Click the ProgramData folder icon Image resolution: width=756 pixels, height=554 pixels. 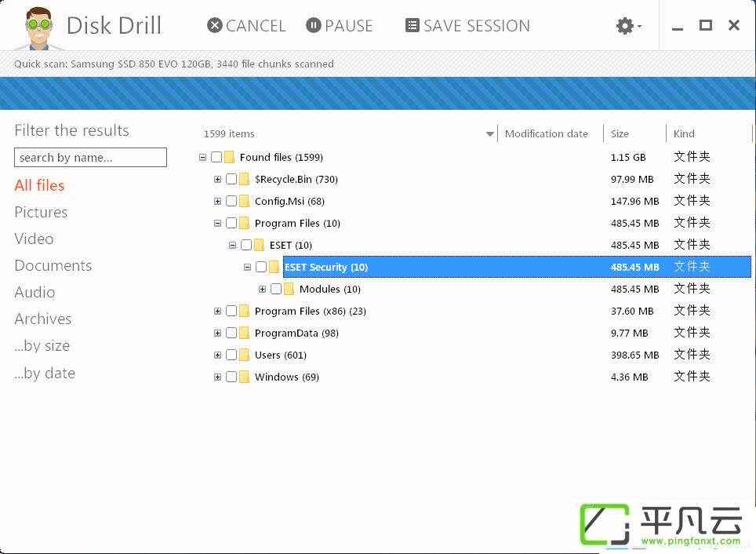(x=245, y=333)
